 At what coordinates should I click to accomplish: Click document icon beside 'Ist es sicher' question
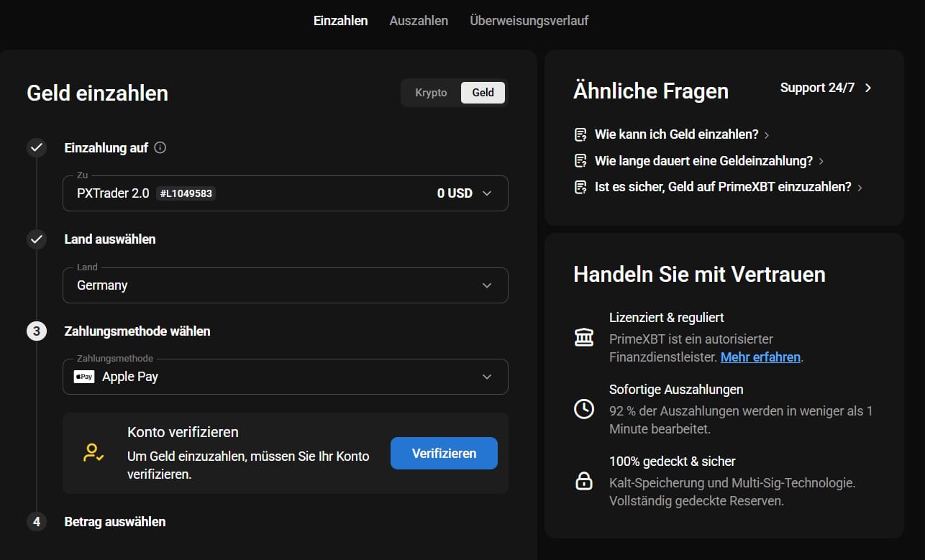point(580,186)
